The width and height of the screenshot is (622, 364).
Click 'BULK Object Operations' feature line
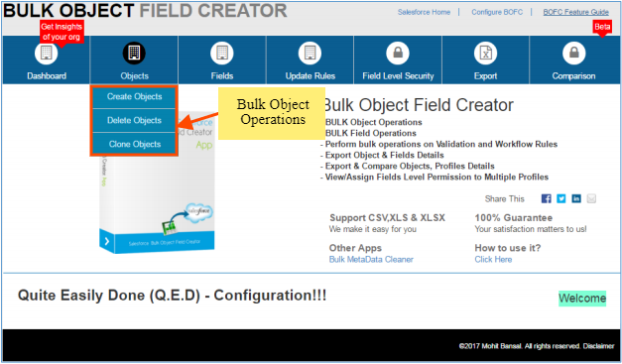coord(374,122)
